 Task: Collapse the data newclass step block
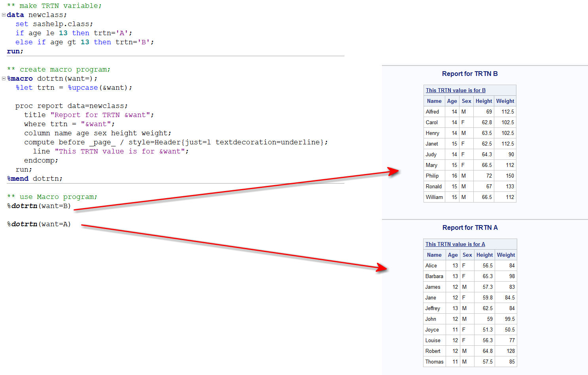point(4,15)
